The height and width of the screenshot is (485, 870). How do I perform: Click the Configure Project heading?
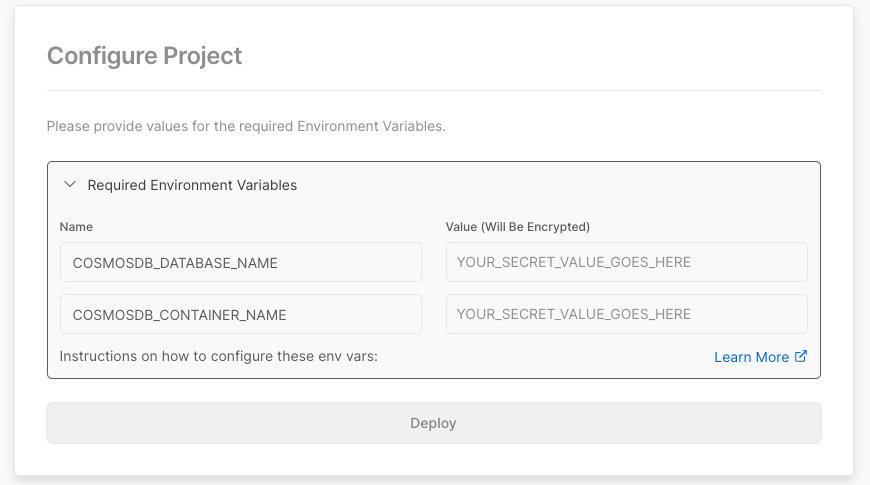145,55
